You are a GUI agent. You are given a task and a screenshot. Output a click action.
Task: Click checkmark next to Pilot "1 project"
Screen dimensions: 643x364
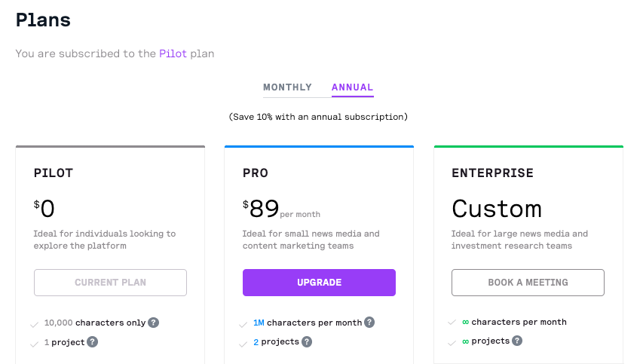34,344
